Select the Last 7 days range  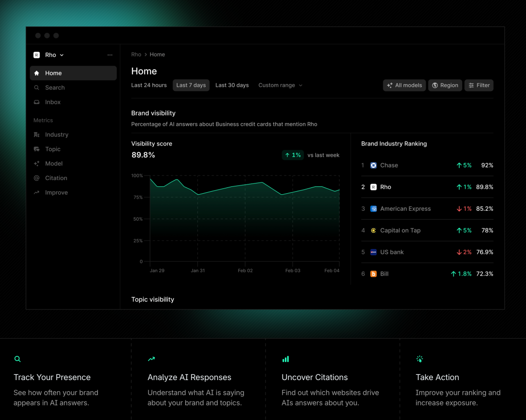point(191,85)
